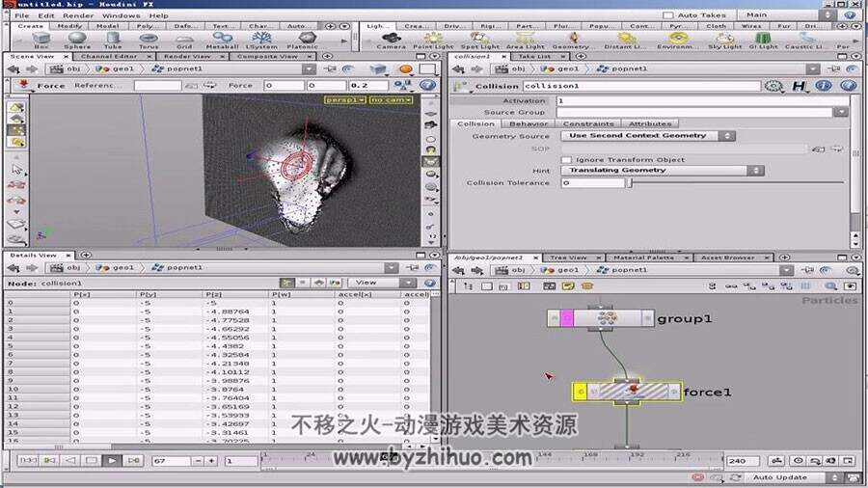Toggle the magenta flag on group1 node

tap(567, 317)
